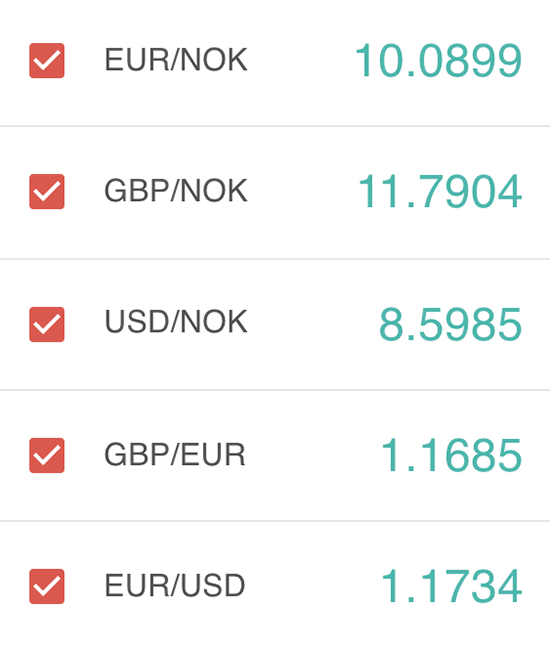Toggle the USD/NOK checkbox off

pyautogui.click(x=47, y=325)
